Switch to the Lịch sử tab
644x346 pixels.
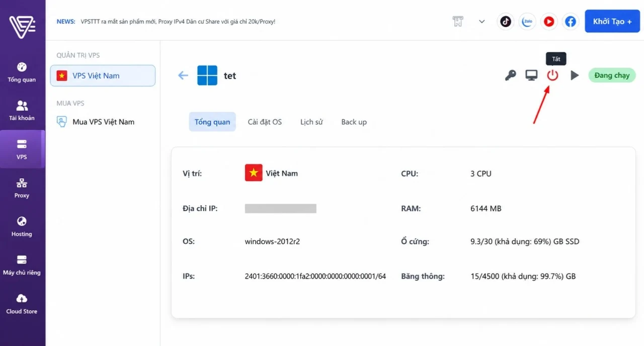(x=311, y=122)
